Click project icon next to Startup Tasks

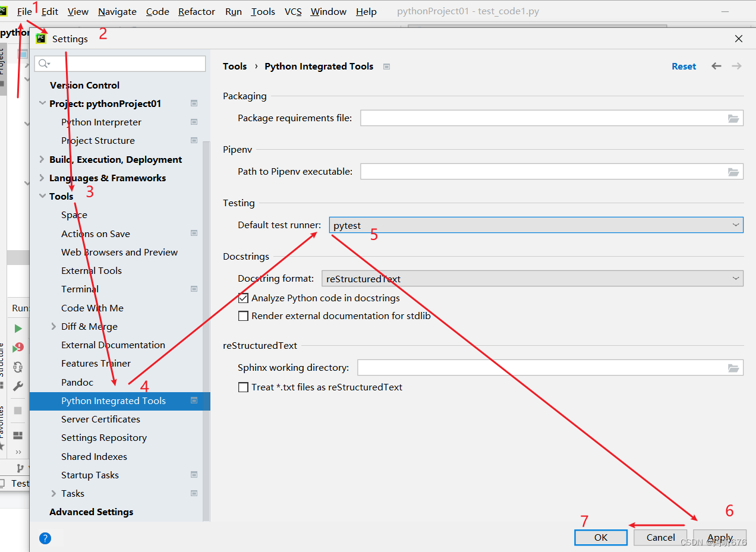[x=194, y=475]
